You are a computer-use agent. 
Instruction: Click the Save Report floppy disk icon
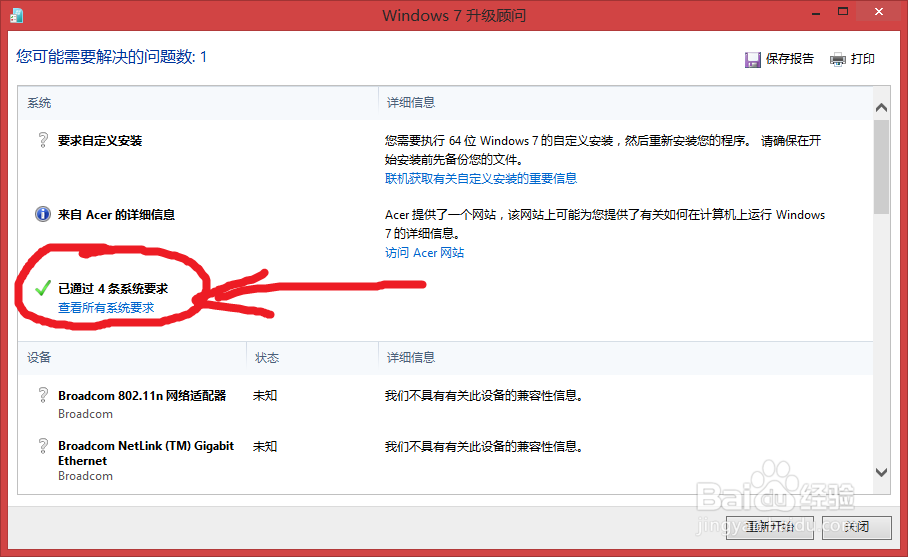[752, 60]
